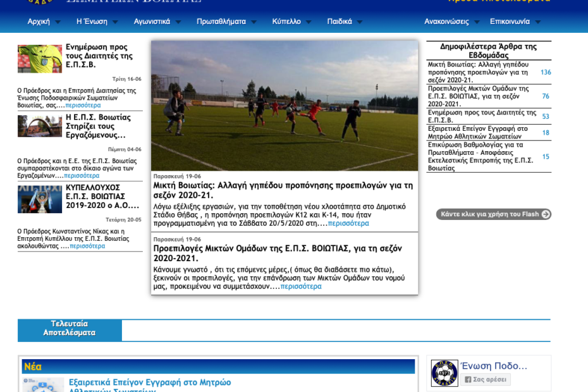Click the Κάντε κλικ για χρήση του Flash button
588x392 pixels.
point(494,214)
